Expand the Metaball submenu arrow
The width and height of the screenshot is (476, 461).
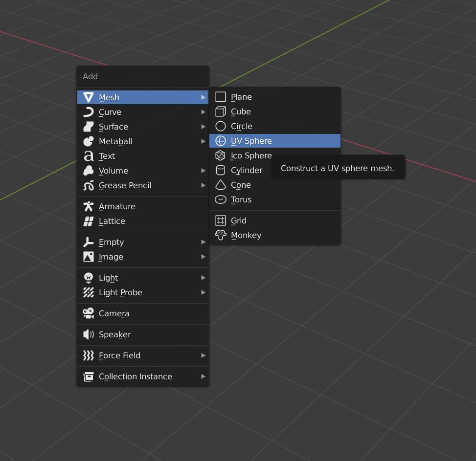pos(203,141)
